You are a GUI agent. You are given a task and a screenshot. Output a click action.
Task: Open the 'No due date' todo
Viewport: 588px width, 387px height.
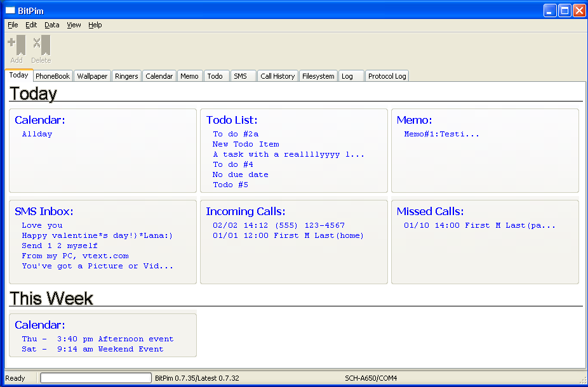241,174
